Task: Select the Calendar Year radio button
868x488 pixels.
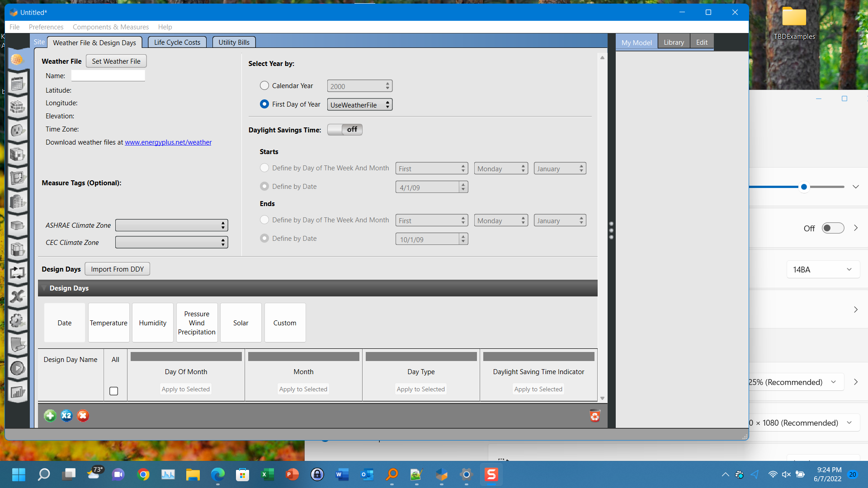Action: coord(264,85)
